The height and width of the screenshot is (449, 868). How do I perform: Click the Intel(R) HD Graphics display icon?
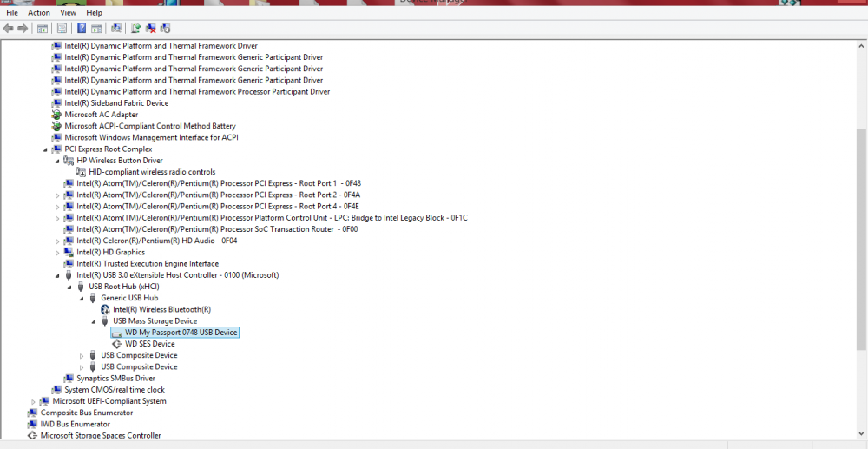[69, 253]
